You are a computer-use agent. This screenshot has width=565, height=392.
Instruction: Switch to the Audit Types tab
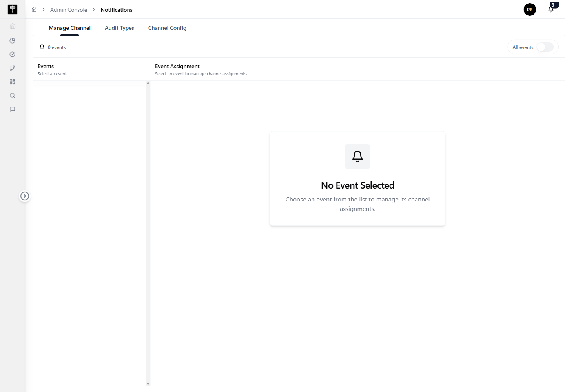click(x=119, y=28)
